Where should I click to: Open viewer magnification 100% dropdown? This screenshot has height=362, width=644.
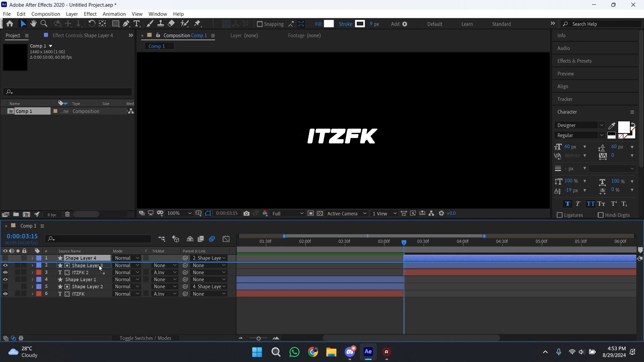pos(179,214)
